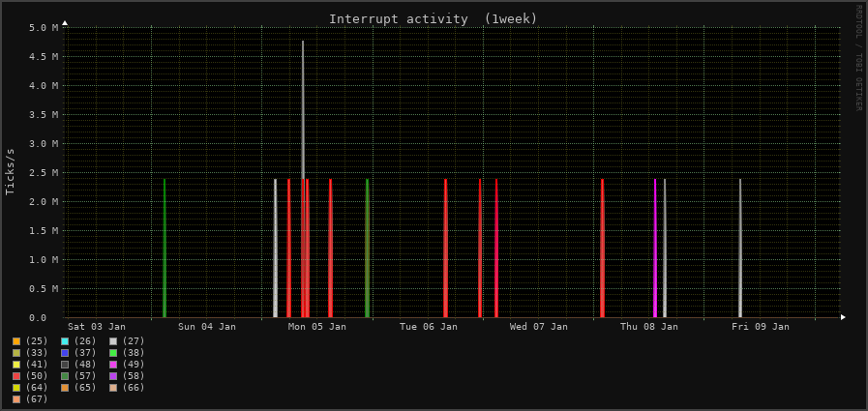The width and height of the screenshot is (868, 411).
Task: Click the 'Mon 05 Jan' x-axis label
Action: tap(317, 327)
